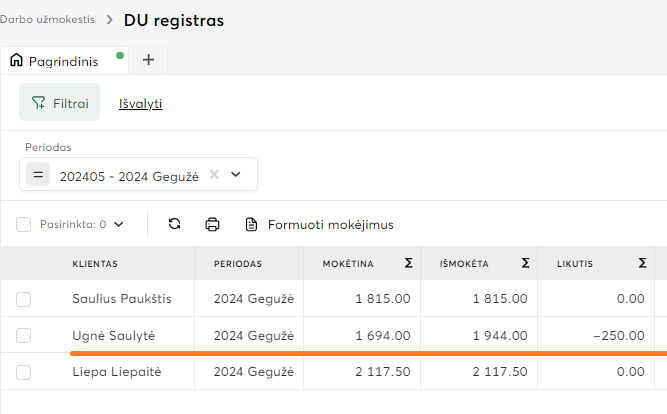Expand the Periodas dropdown arrow
The width and height of the screenshot is (667, 414).
pos(236,174)
